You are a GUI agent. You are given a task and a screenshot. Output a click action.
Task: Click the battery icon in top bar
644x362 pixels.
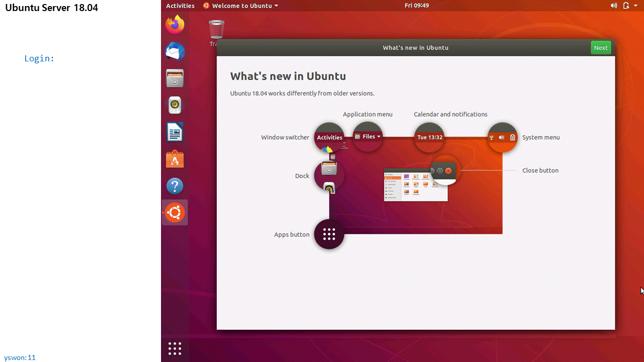coord(626,6)
